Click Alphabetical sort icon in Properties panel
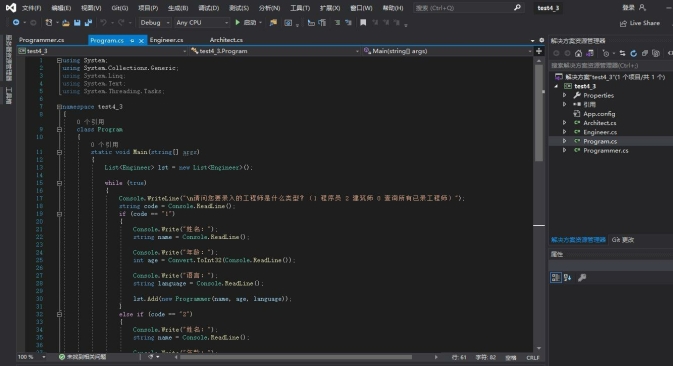 (567, 278)
